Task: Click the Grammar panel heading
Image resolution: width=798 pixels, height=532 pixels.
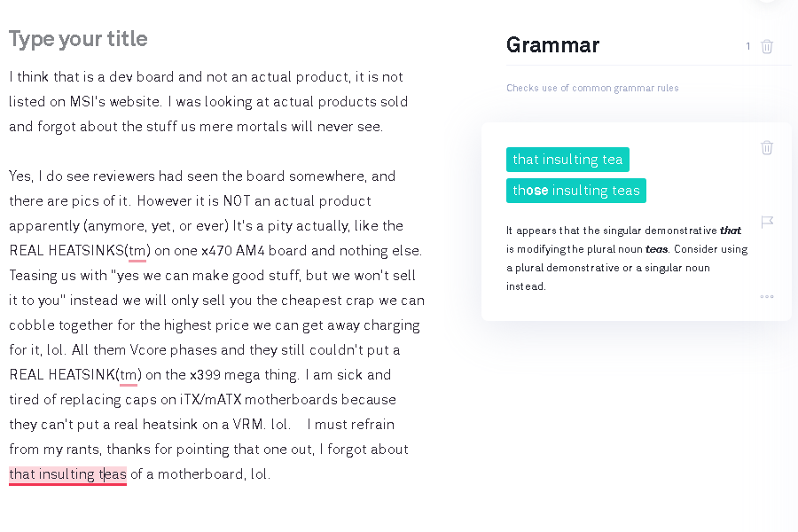Action: pos(552,45)
